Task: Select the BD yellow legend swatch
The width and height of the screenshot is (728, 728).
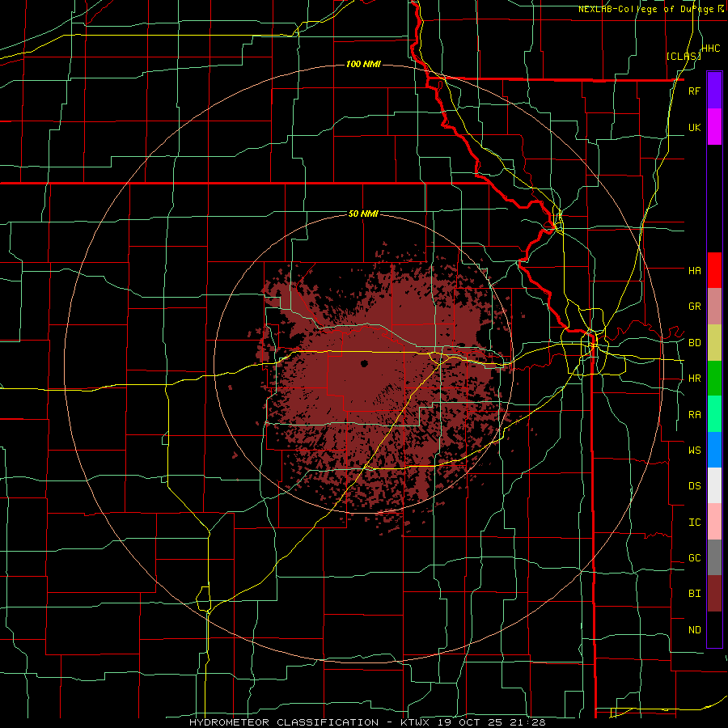Action: [714, 343]
